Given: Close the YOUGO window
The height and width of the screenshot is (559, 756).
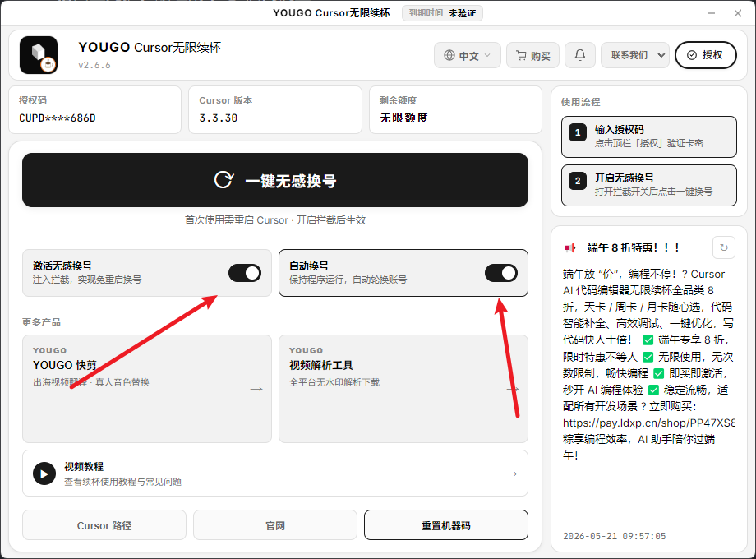Looking at the screenshot, I should [x=738, y=13].
